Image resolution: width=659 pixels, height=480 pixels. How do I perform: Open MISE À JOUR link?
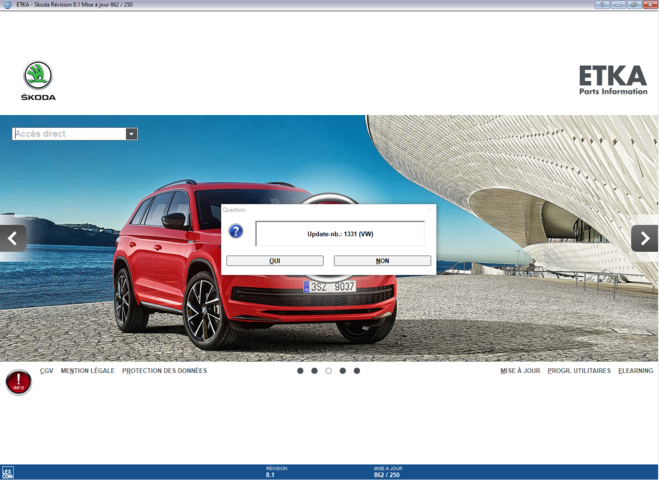[x=520, y=371]
